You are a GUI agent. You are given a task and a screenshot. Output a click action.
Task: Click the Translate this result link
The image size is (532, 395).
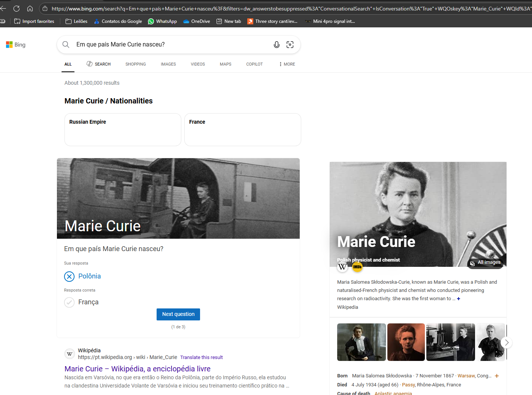(202, 357)
